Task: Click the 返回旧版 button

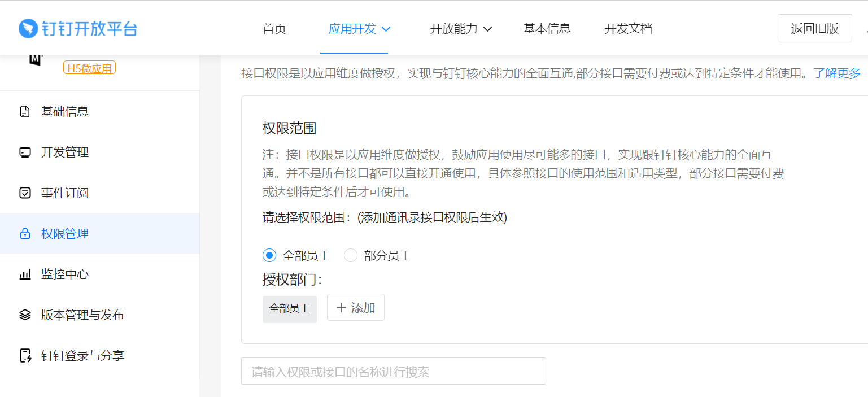Action: click(814, 29)
